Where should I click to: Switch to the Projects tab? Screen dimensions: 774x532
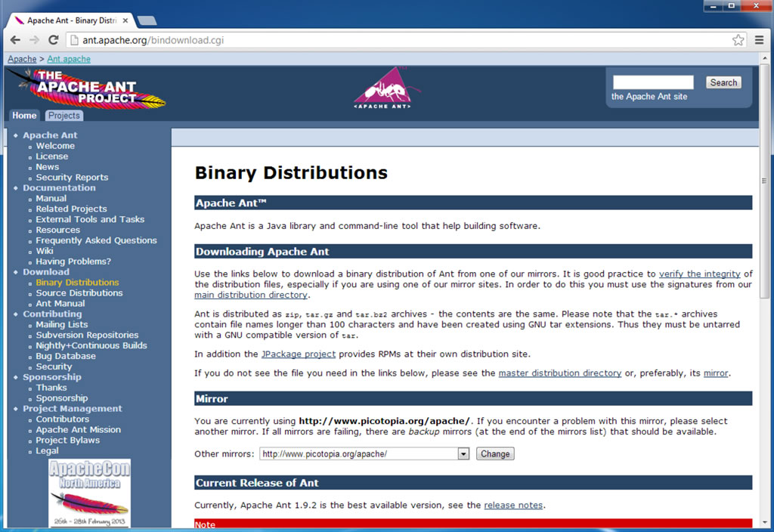(x=63, y=116)
